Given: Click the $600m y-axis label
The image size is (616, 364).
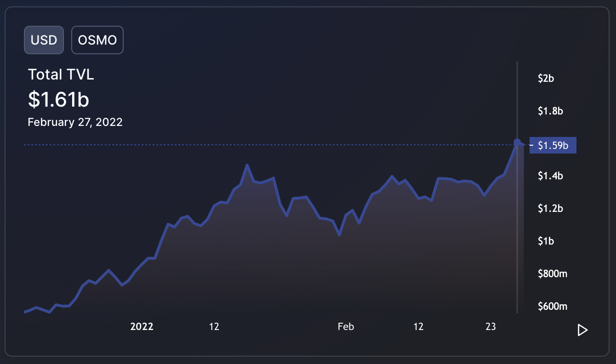Looking at the screenshot, I should coord(553,307).
